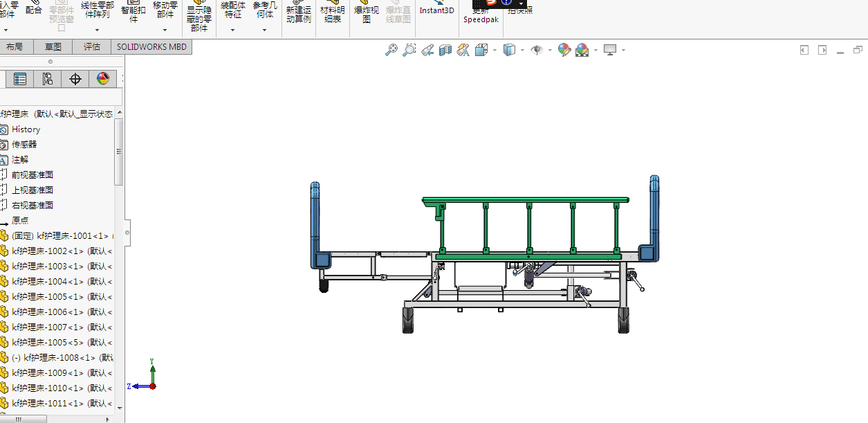Click View Orientation cube icon
Image resolution: width=868 pixels, height=423 pixels.
point(481,50)
